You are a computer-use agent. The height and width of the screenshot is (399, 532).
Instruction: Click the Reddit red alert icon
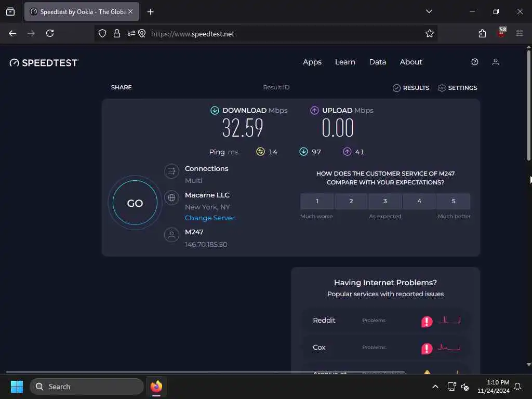pos(427,321)
